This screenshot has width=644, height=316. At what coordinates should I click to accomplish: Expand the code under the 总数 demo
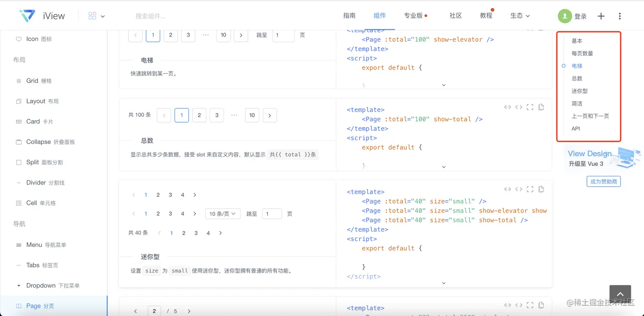point(444,167)
